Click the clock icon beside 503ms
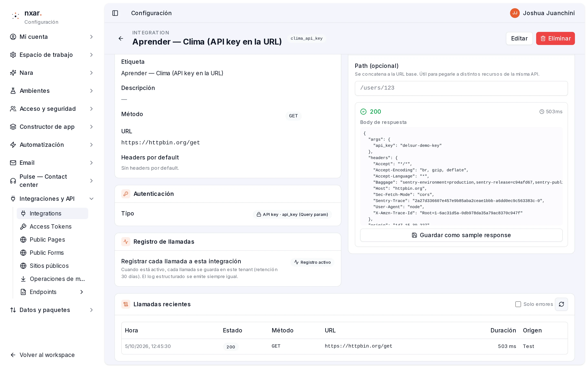This screenshot has height=368, width=588. [x=542, y=112]
